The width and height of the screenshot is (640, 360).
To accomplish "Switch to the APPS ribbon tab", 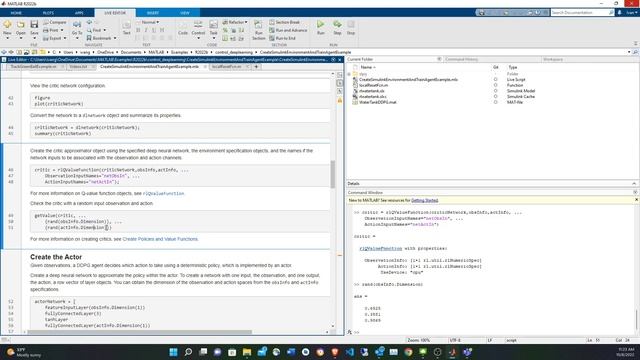I will click(79, 13).
